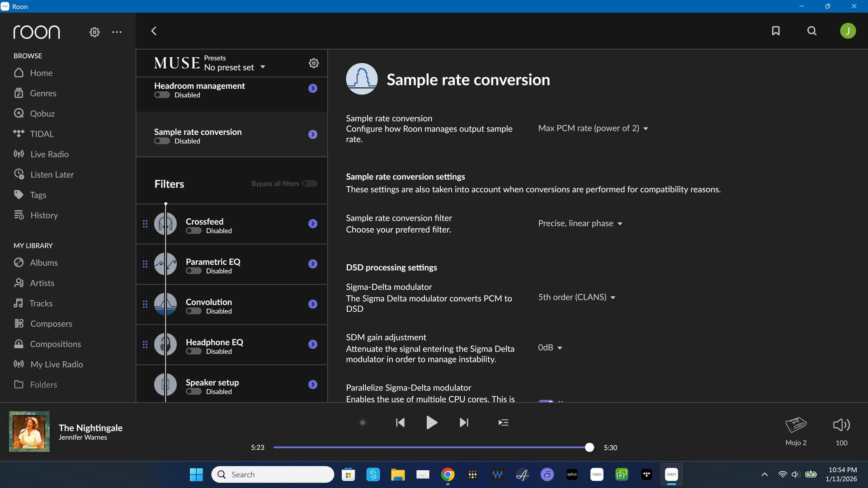868x488 pixels.
Task: Skip to next track
Action: 464,422
